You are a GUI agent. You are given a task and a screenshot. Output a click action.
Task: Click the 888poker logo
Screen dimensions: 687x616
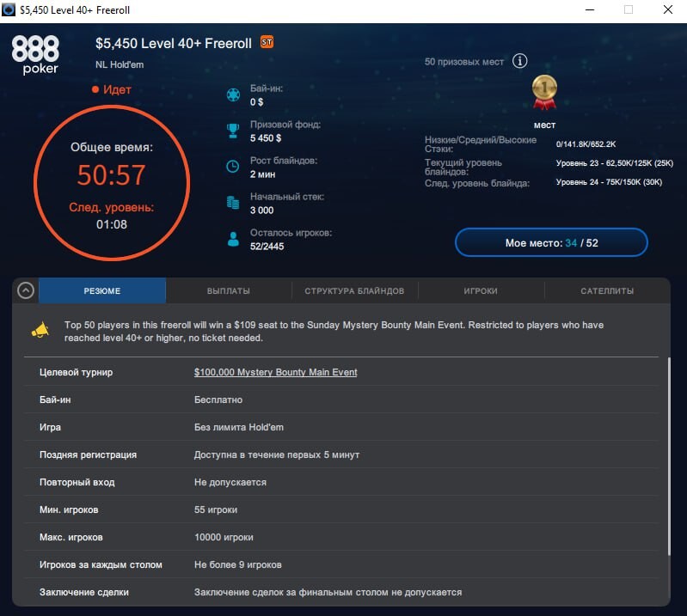pyautogui.click(x=35, y=54)
